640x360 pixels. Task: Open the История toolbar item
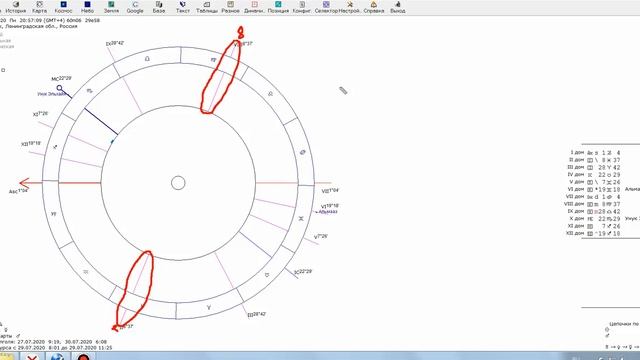16,7
